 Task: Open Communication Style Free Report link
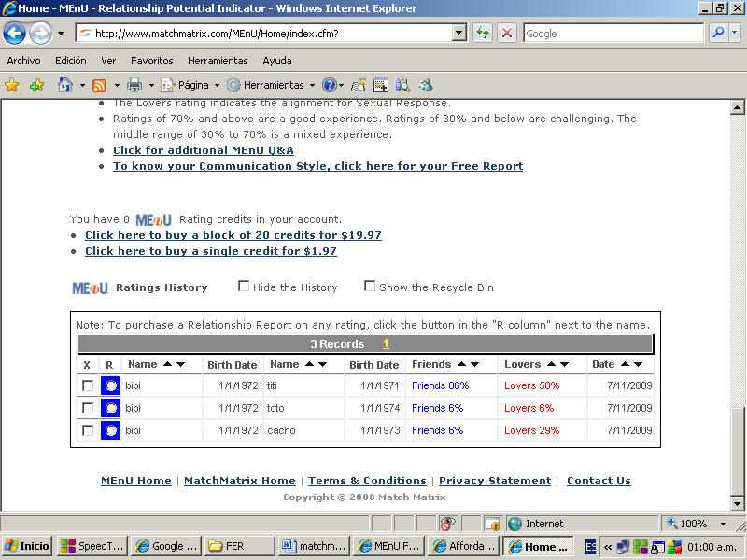(317, 166)
